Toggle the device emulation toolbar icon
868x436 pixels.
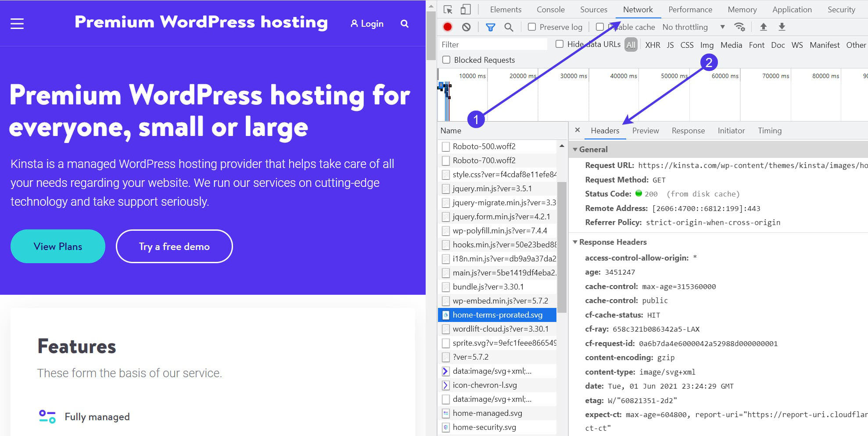click(x=466, y=9)
